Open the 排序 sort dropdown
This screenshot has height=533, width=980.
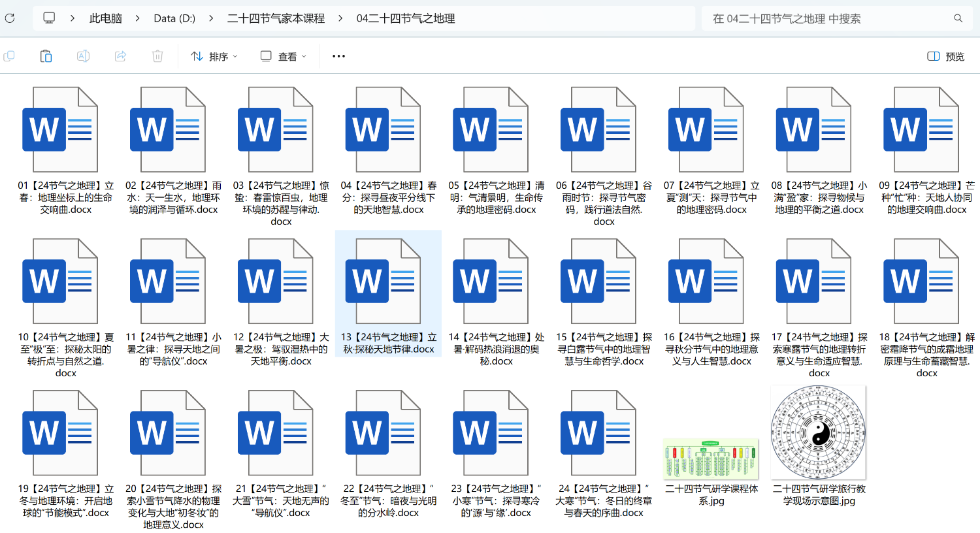(214, 56)
